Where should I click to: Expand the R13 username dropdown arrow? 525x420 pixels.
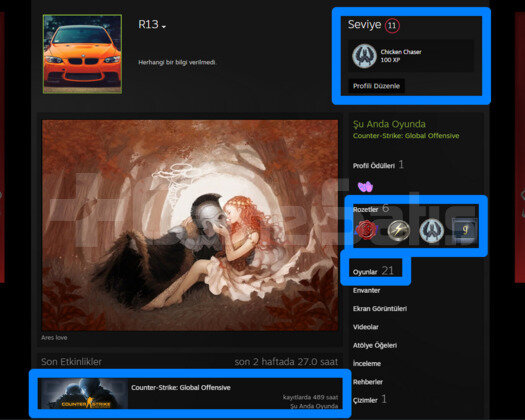click(164, 26)
